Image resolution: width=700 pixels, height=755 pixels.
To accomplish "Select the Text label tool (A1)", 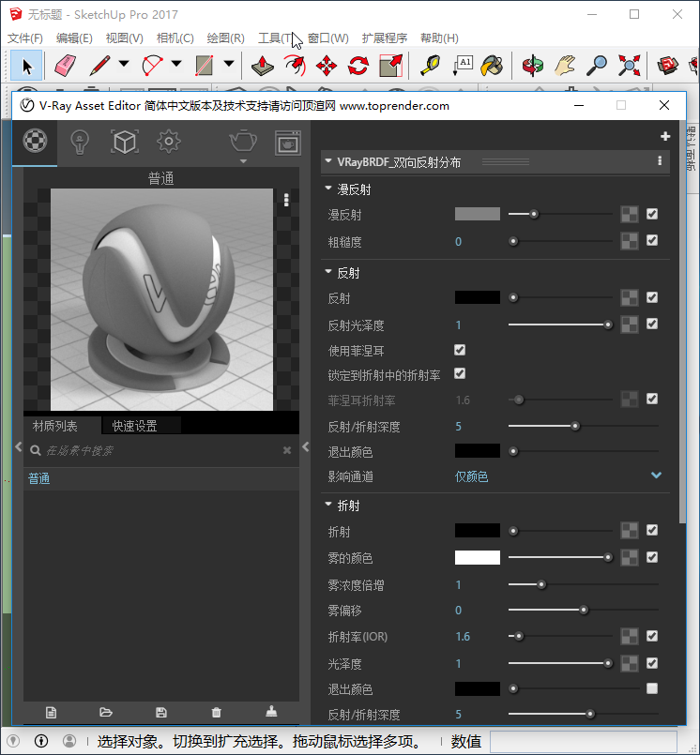I will (463, 66).
